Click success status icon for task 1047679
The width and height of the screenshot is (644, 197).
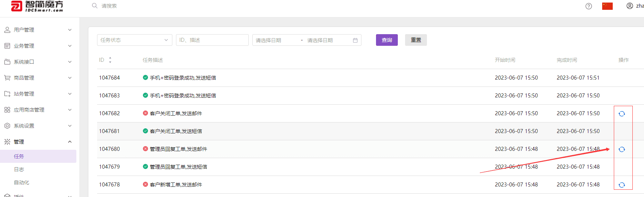145,166
